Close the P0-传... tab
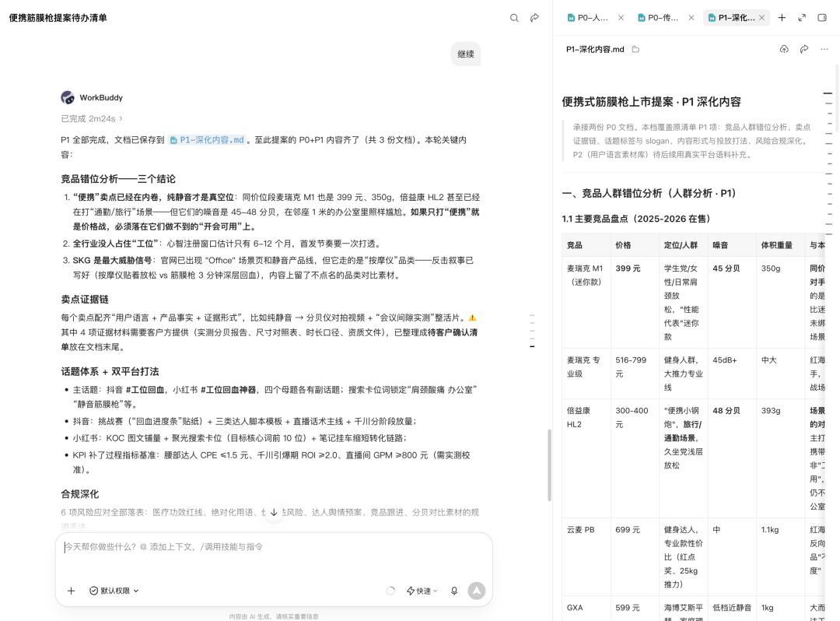The width and height of the screenshot is (840, 621). click(691, 18)
